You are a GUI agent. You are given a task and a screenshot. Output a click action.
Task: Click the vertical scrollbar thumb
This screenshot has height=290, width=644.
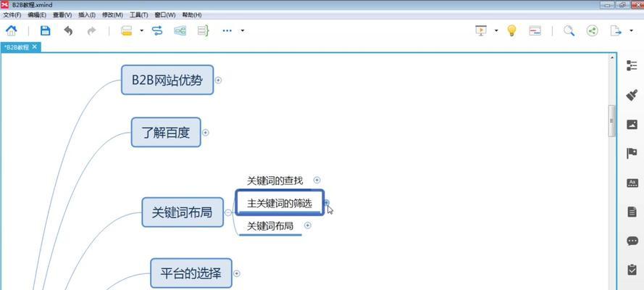pos(612,121)
